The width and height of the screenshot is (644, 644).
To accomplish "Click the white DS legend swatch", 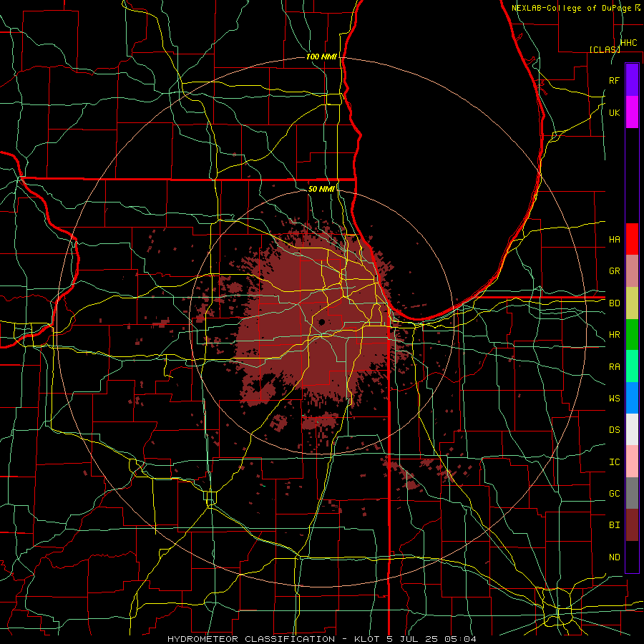I will tap(632, 429).
